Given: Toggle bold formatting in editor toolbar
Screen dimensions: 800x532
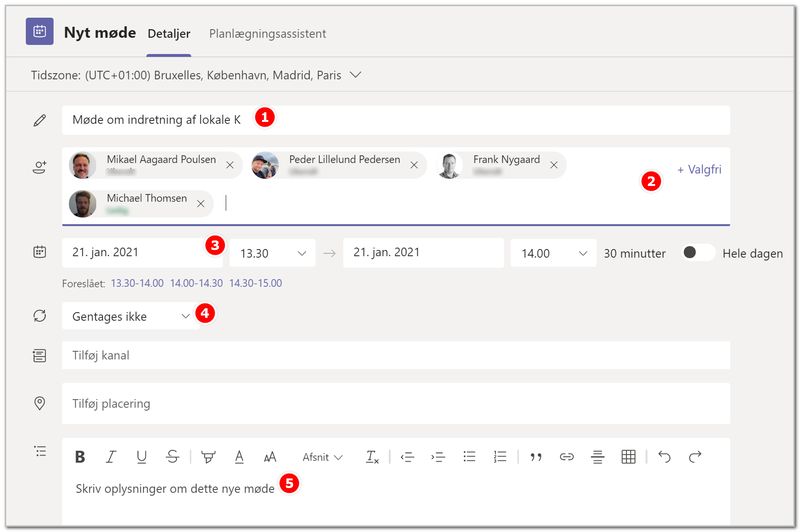Looking at the screenshot, I should [80, 457].
